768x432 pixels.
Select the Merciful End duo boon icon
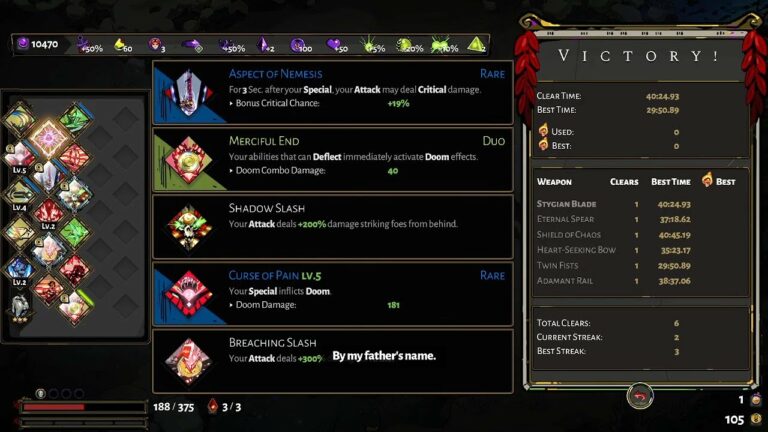pos(189,160)
